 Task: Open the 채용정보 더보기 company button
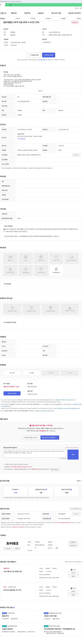[x=73, y=546]
